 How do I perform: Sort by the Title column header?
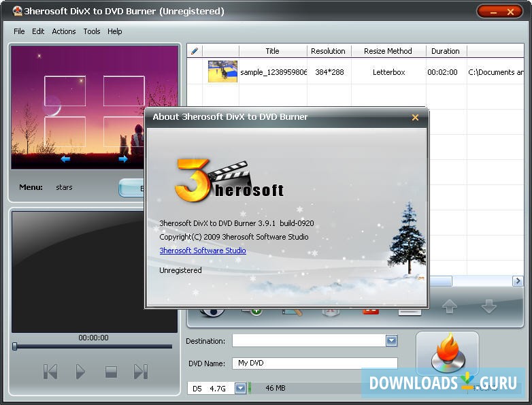[272, 51]
